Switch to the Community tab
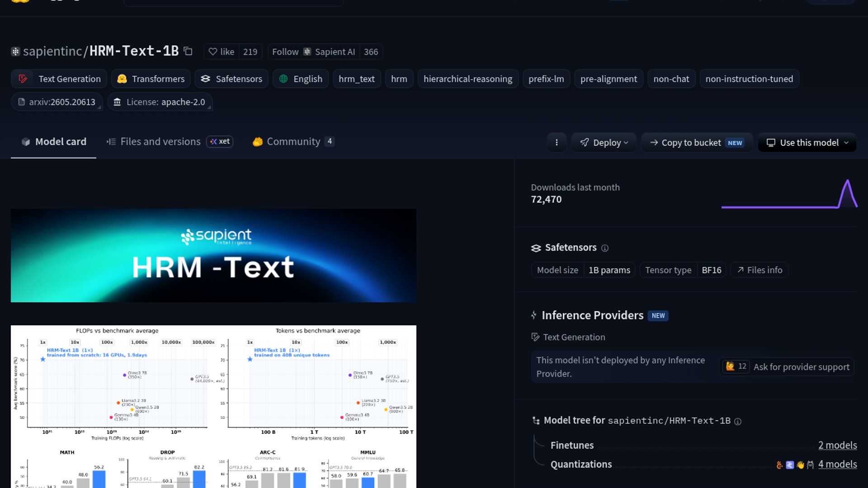The width and height of the screenshot is (868, 488). click(293, 142)
